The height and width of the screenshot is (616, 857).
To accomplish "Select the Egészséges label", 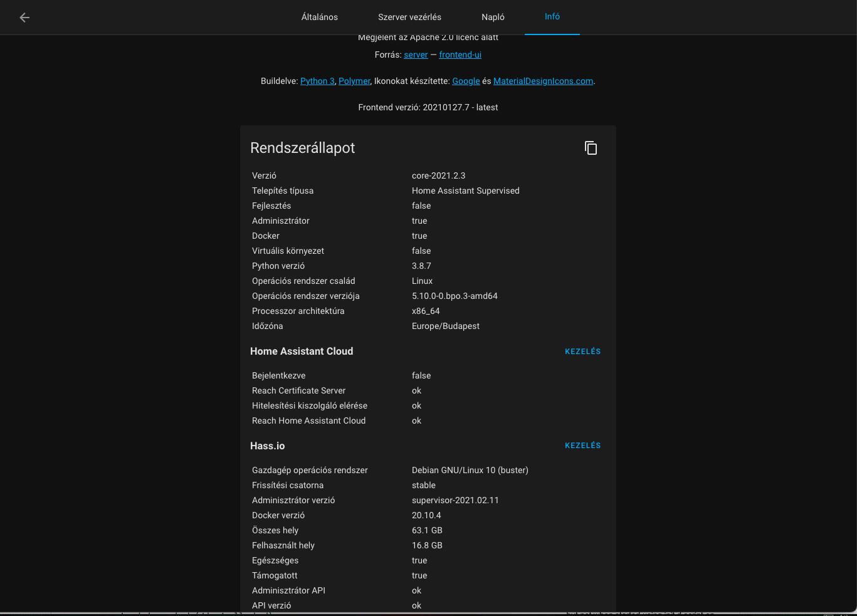I will click(x=275, y=560).
